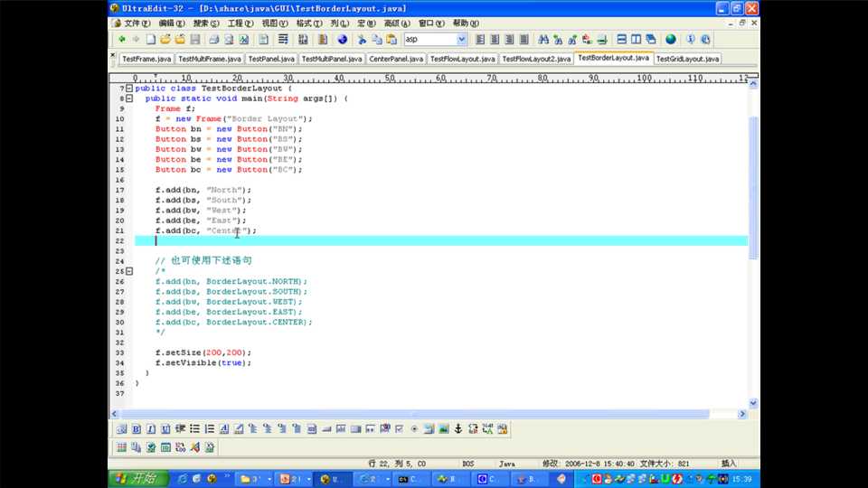Viewport: 868px width, 488px height.
Task: Click the back green arrow icon
Action: [122, 39]
